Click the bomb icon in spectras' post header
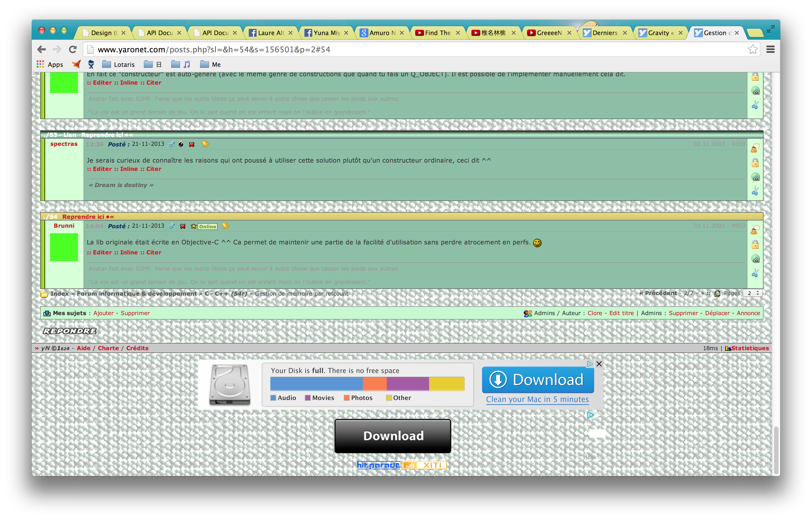Image resolution: width=812 pixels, height=520 pixels. pyautogui.click(x=181, y=144)
